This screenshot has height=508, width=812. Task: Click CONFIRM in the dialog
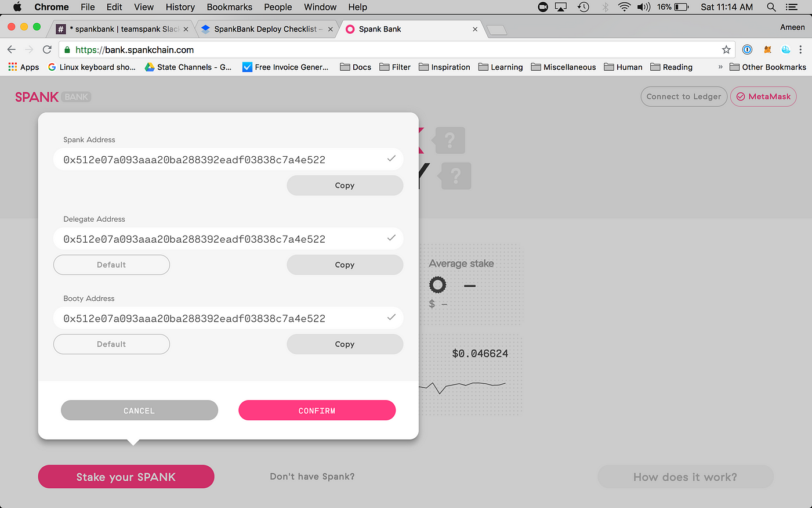tap(317, 410)
